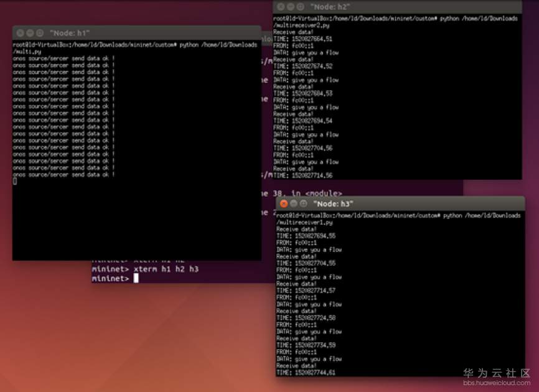Click "TIME: 1520827724.58" in the h3 window

pyautogui.click(x=306, y=318)
